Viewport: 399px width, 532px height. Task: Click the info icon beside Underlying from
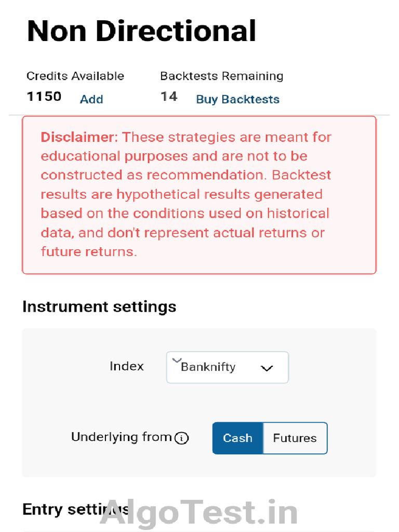[181, 438]
